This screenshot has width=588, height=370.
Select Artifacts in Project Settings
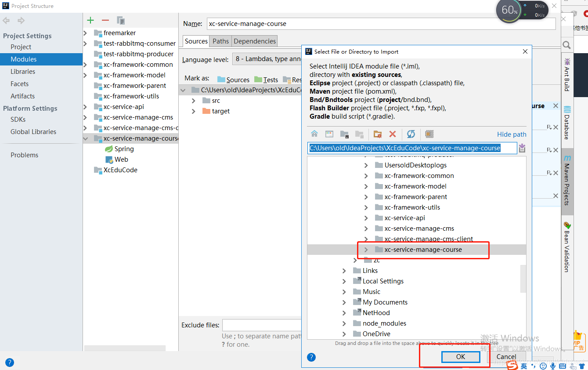[x=23, y=96]
